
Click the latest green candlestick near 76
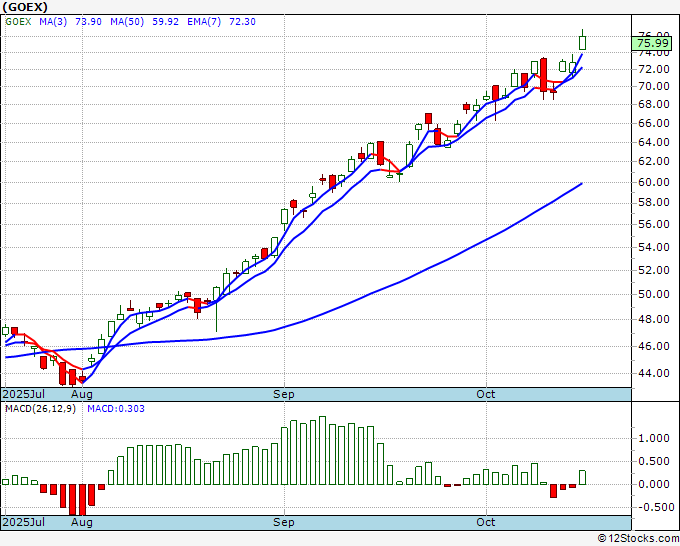[582, 43]
